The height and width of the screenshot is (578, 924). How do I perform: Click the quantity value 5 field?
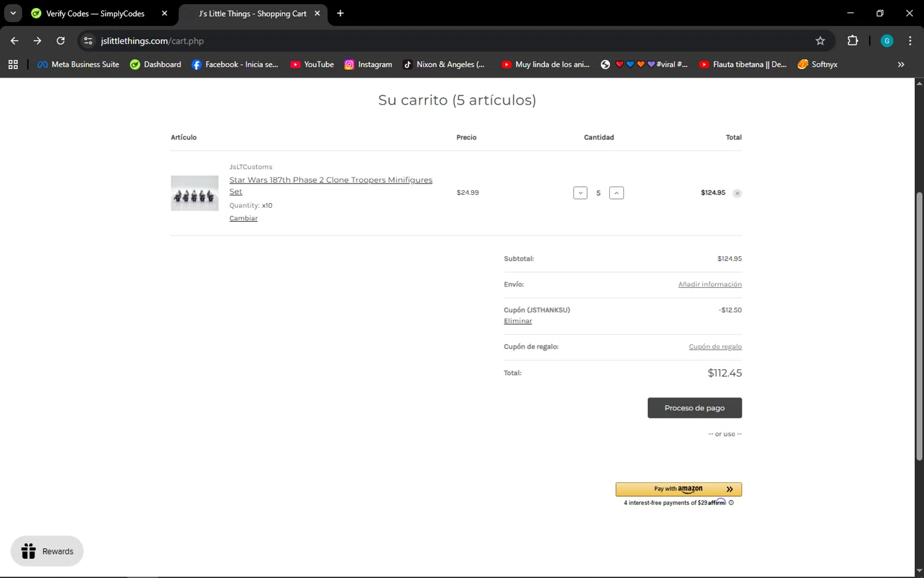[x=598, y=193]
